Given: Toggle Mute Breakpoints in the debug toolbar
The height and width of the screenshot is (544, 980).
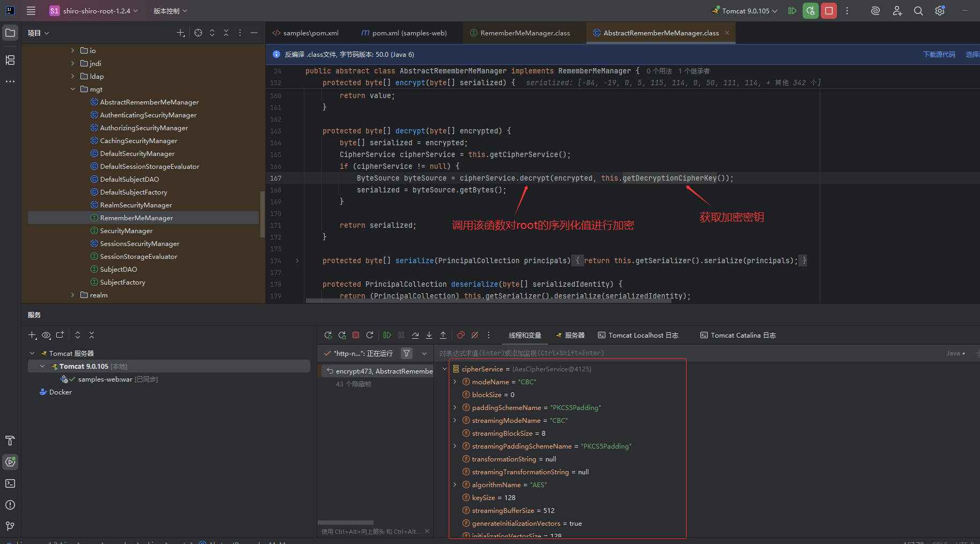Looking at the screenshot, I should [475, 335].
